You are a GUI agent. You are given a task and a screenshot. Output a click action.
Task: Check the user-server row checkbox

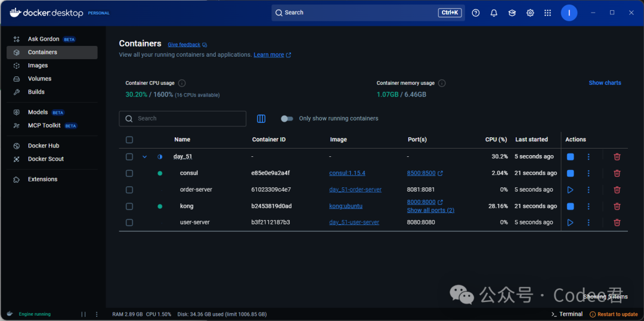[129, 223]
